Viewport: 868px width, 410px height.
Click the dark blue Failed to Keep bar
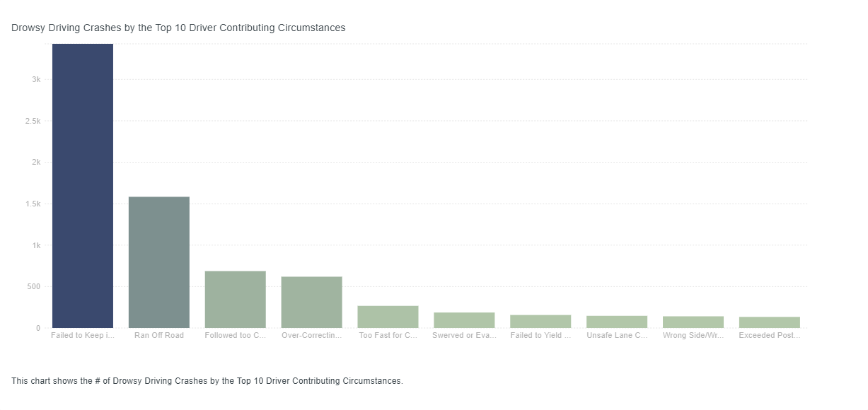[x=83, y=186]
